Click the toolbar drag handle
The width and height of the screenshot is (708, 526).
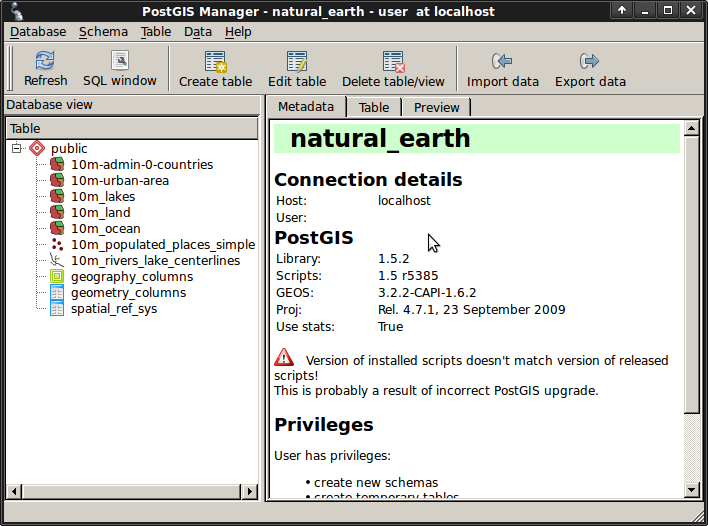pyautogui.click(x=10, y=68)
